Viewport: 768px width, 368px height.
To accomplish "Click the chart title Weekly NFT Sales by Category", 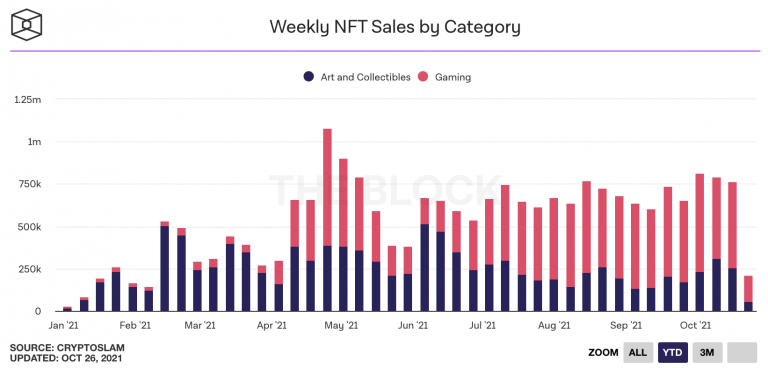I will click(x=395, y=27).
